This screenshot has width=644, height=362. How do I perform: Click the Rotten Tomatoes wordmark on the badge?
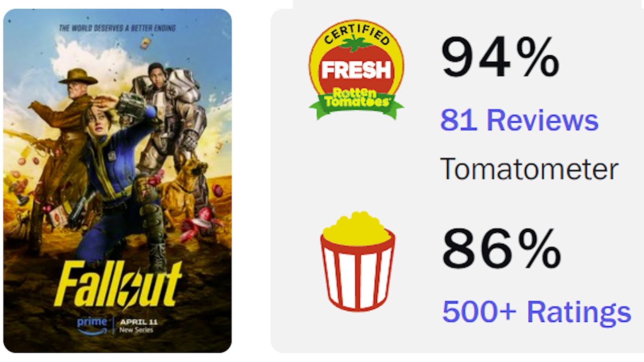tap(356, 98)
